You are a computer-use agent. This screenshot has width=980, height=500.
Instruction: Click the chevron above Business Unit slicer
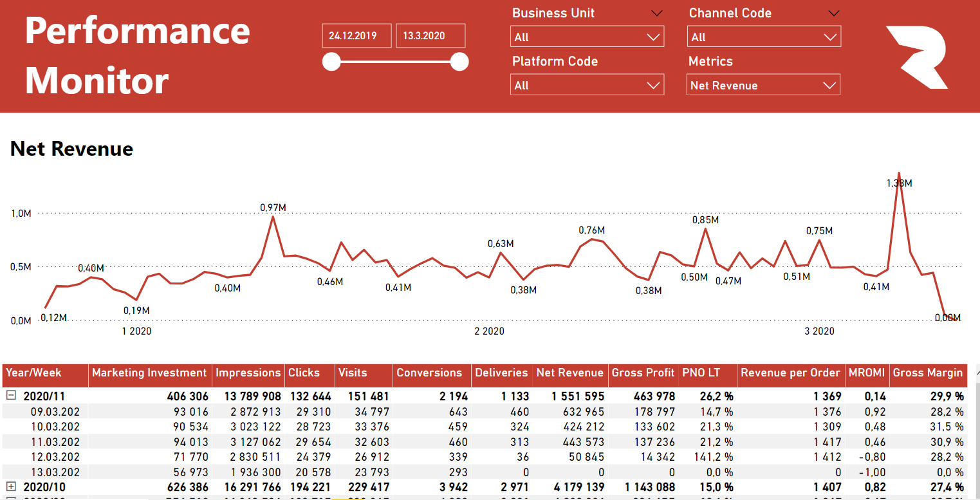[656, 13]
